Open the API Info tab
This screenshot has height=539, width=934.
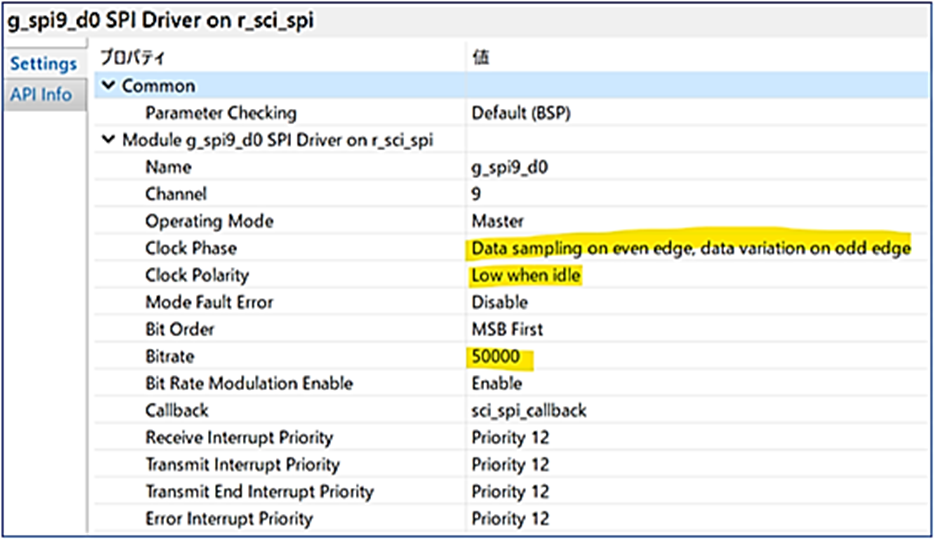[x=41, y=95]
